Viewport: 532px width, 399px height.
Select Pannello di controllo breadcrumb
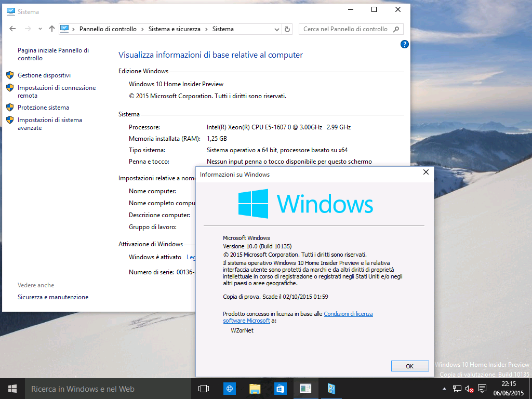pos(108,29)
